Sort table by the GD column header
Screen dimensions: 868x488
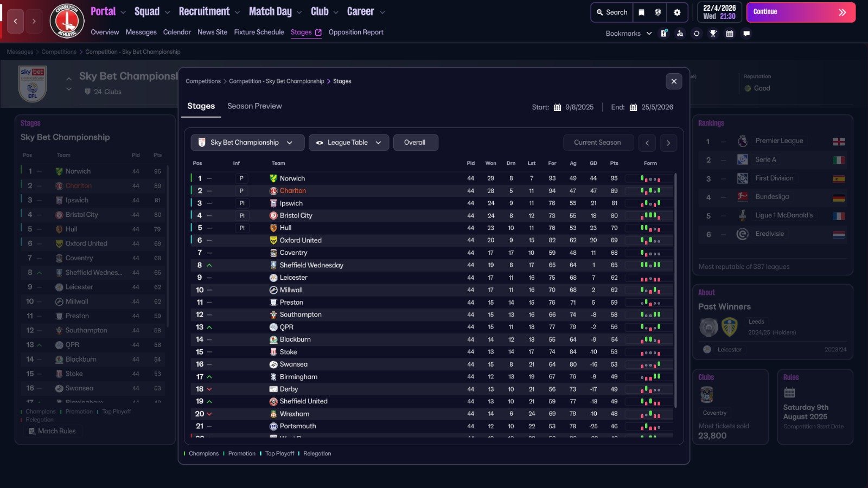coord(593,163)
